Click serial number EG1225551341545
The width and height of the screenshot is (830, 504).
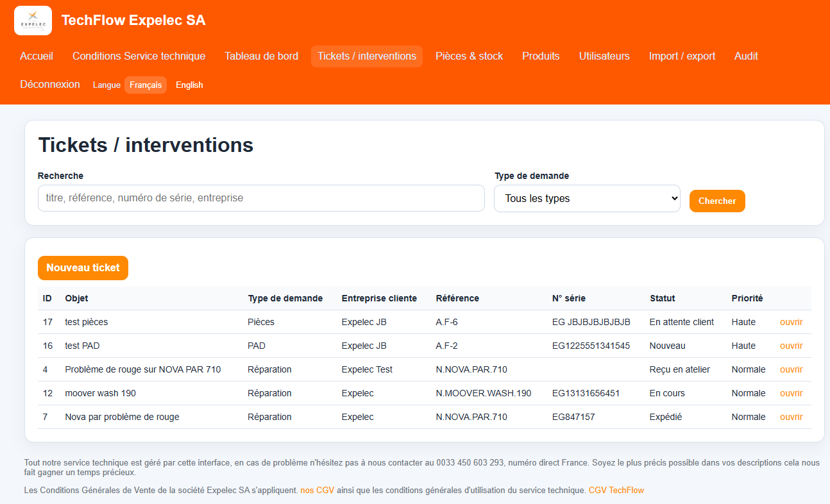tap(591, 346)
